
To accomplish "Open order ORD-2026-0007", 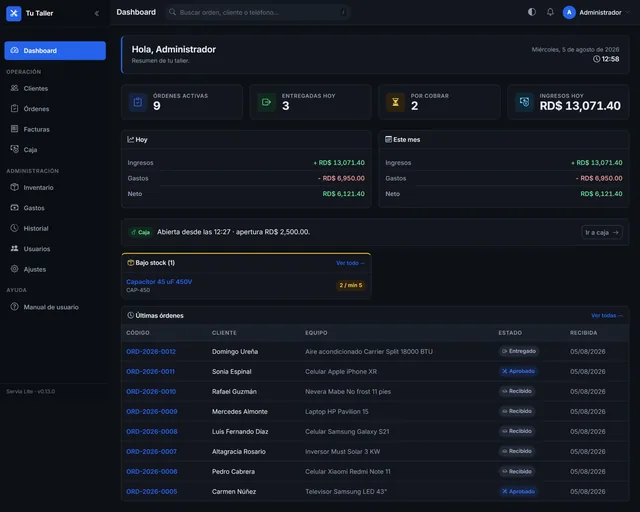I will (x=151, y=452).
